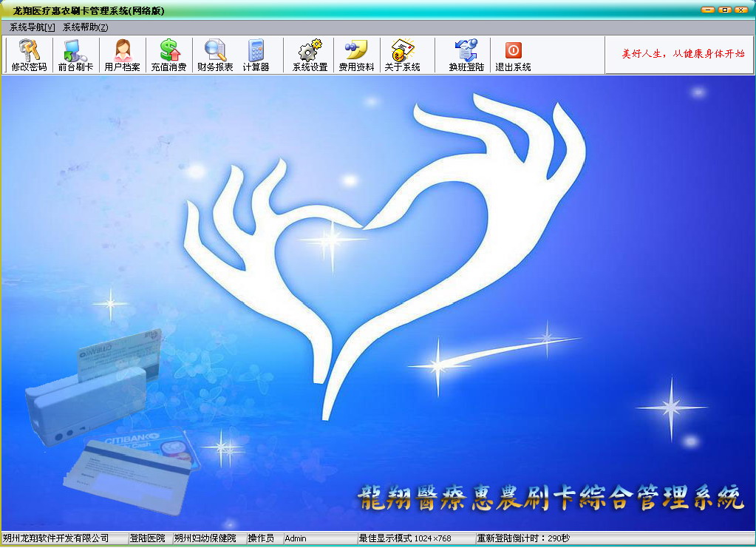The height and width of the screenshot is (548, 756).
Task: Open the 关于系统 about icon
Action: tap(402, 55)
